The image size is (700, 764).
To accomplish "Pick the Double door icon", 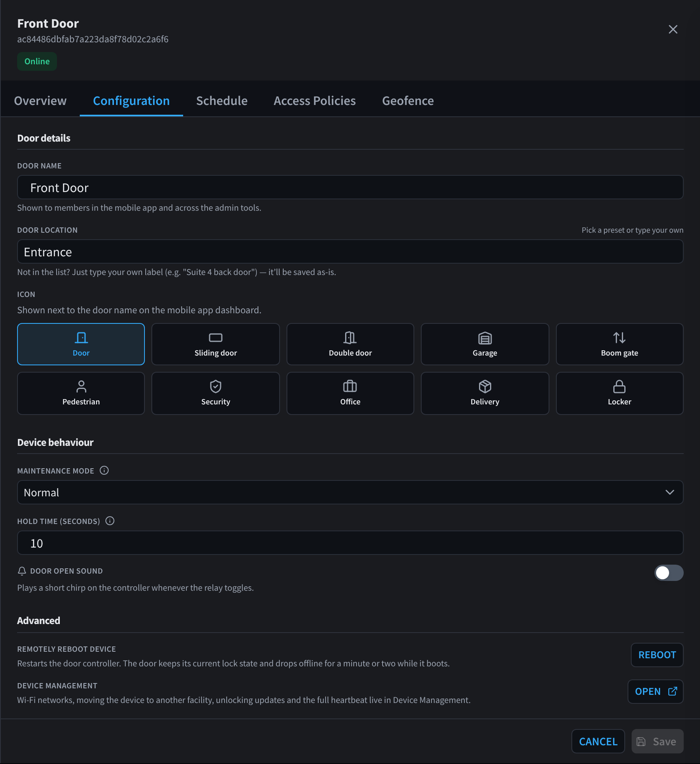I will point(350,344).
